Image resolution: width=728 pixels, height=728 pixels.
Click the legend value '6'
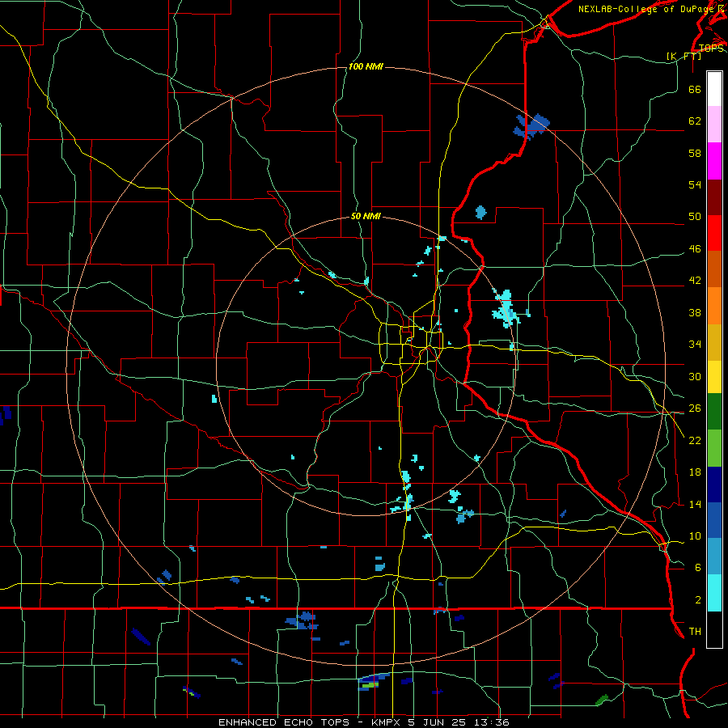[698, 568]
